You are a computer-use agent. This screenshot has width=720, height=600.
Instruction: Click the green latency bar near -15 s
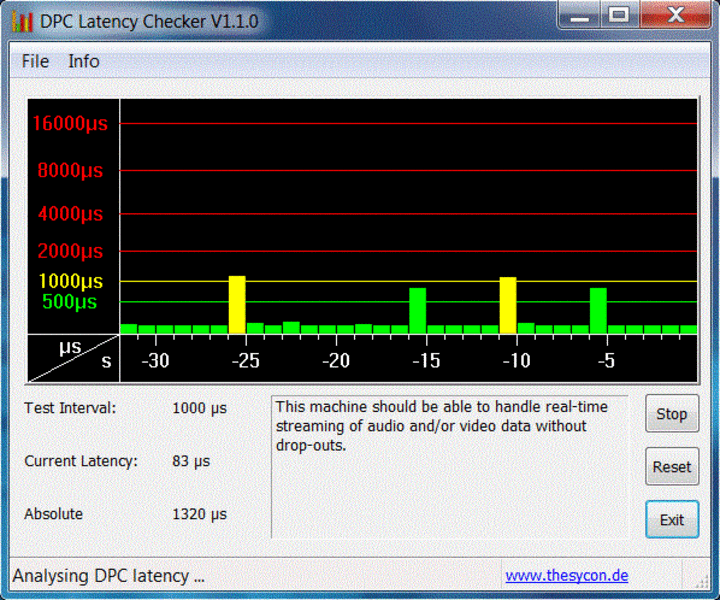[417, 311]
